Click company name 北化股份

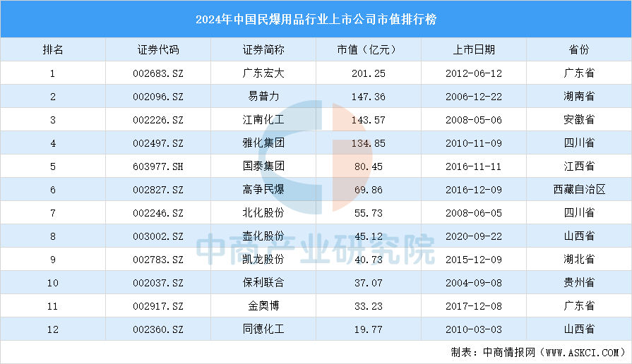[x=263, y=213]
